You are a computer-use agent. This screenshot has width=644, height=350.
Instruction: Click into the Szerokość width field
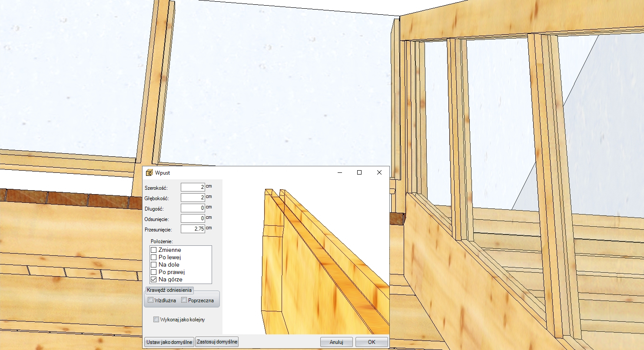tap(193, 187)
